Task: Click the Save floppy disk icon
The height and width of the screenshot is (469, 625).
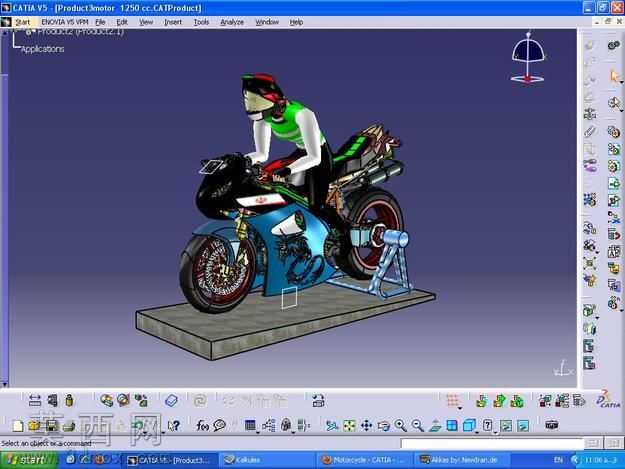Action: coord(51,426)
